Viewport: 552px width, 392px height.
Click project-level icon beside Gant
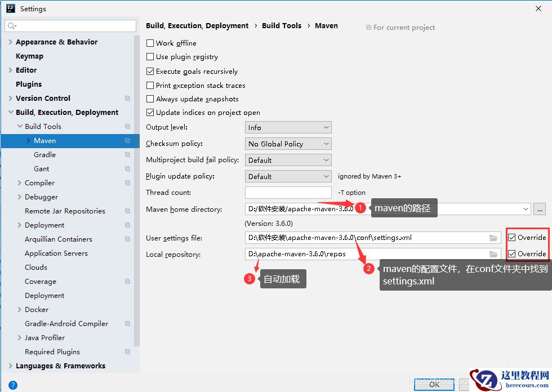[127, 168]
